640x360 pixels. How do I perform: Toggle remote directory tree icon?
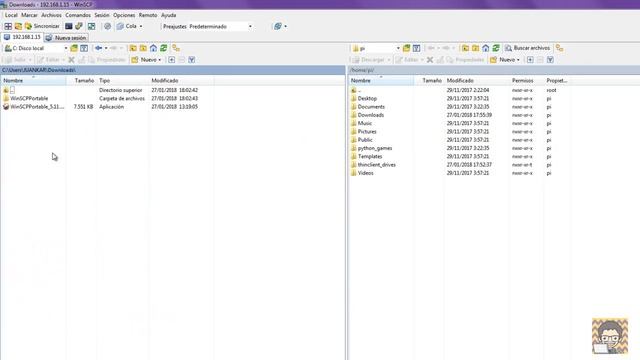click(x=560, y=48)
